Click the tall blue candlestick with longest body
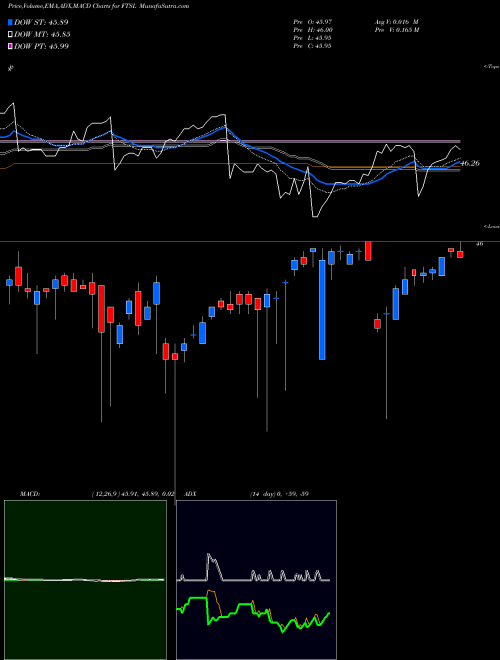Viewport: 500px width, 660px height. pos(322,310)
